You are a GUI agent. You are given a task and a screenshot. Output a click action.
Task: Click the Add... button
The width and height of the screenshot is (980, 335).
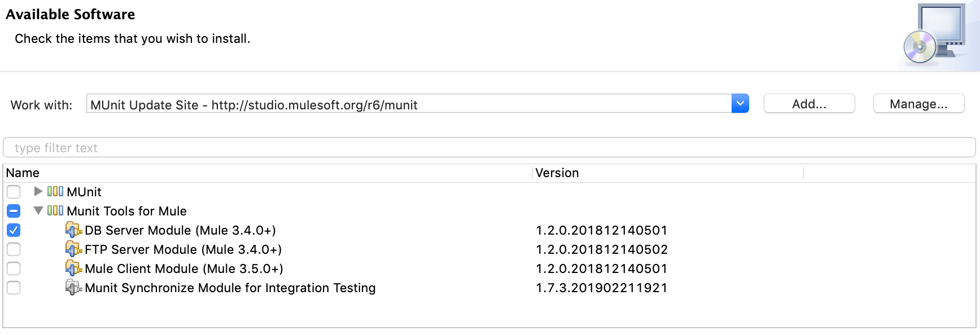click(809, 104)
